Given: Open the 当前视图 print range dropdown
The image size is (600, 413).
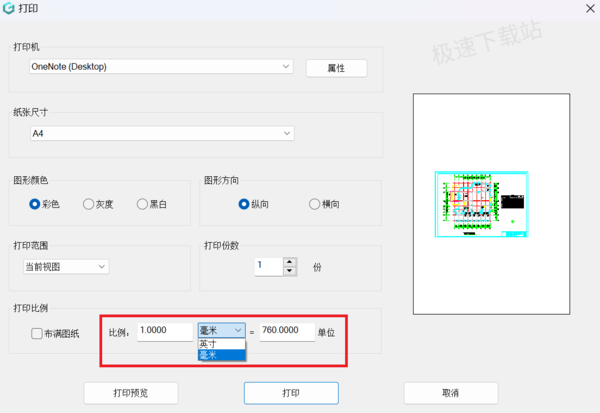Looking at the screenshot, I should tap(66, 266).
